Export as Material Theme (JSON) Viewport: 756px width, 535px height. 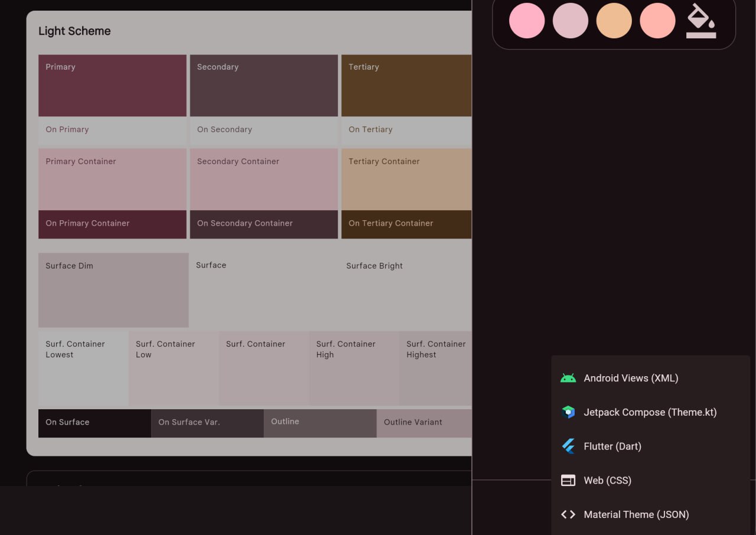click(636, 514)
